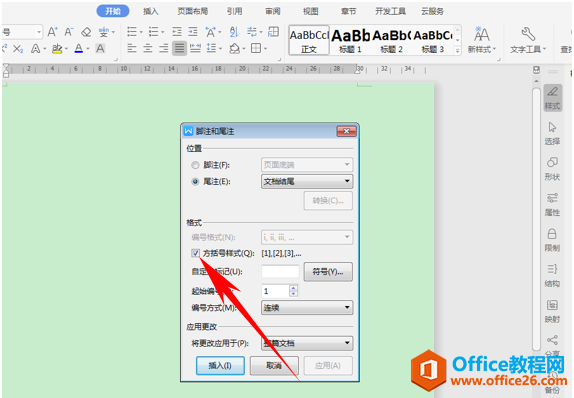
Task: Open the 结构 document structure panel
Action: click(552, 276)
